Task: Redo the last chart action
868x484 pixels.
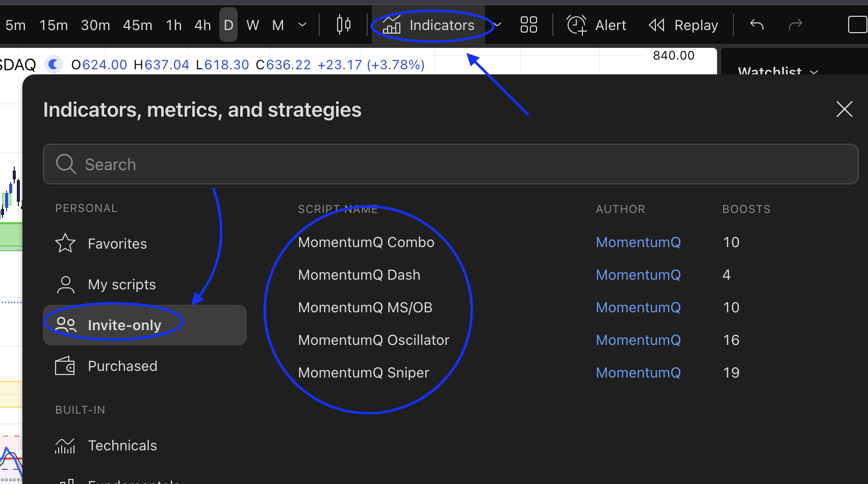Action: [796, 24]
